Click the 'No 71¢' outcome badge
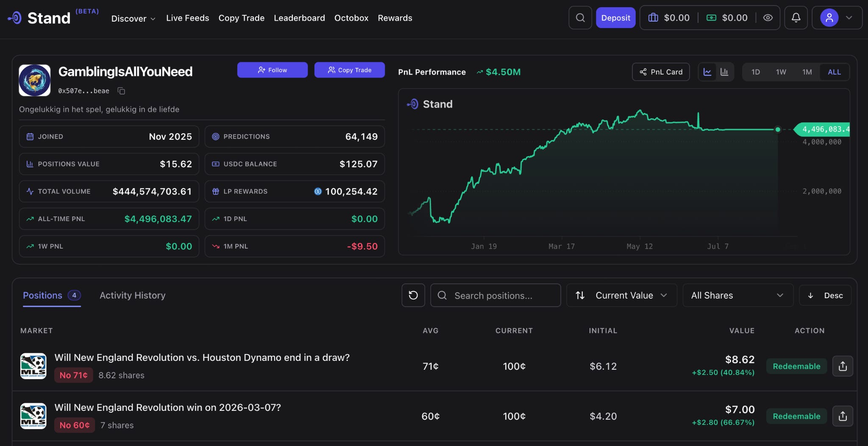This screenshot has width=868, height=446. (73, 375)
